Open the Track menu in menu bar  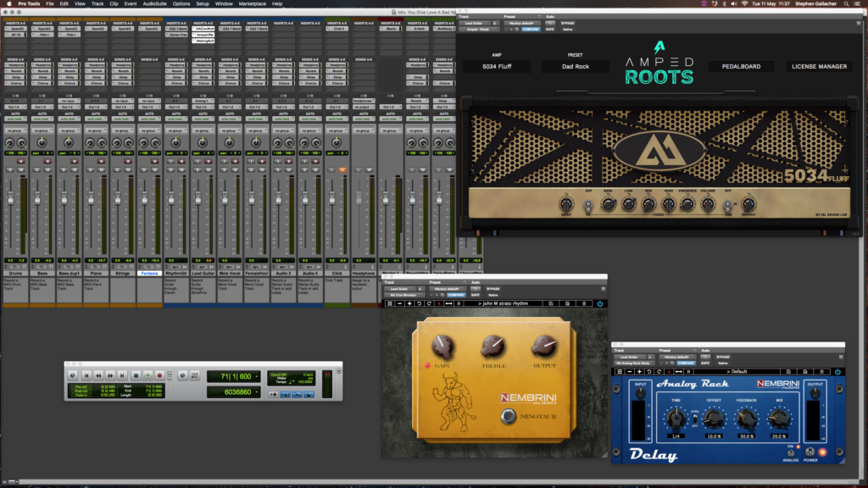(x=97, y=4)
